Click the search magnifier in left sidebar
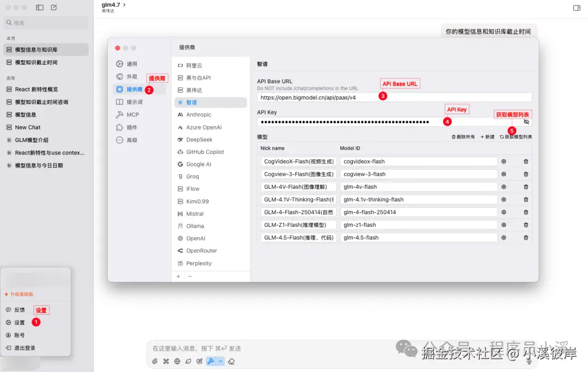 (x=10, y=23)
